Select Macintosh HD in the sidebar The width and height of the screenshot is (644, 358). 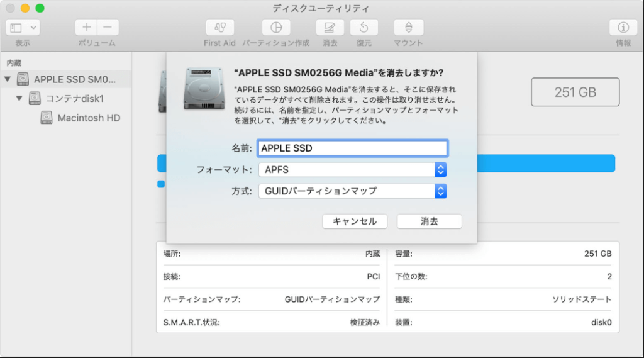pos(89,118)
